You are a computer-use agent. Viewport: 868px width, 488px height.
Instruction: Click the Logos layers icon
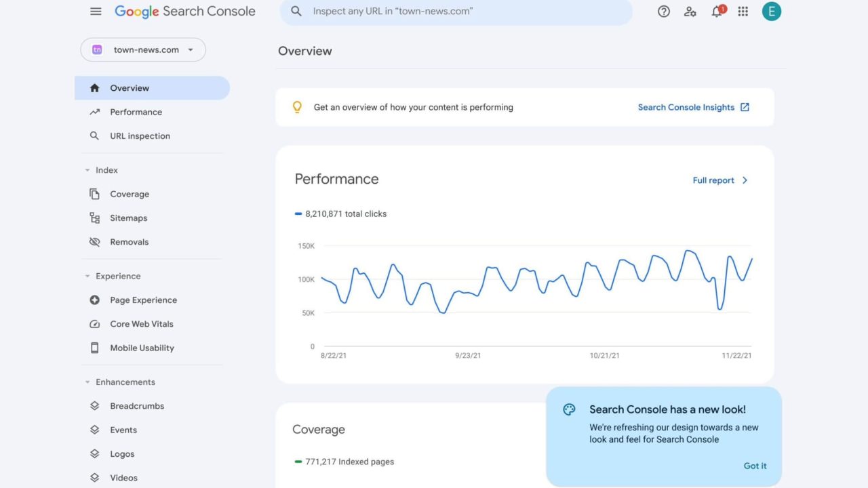[95, 454]
